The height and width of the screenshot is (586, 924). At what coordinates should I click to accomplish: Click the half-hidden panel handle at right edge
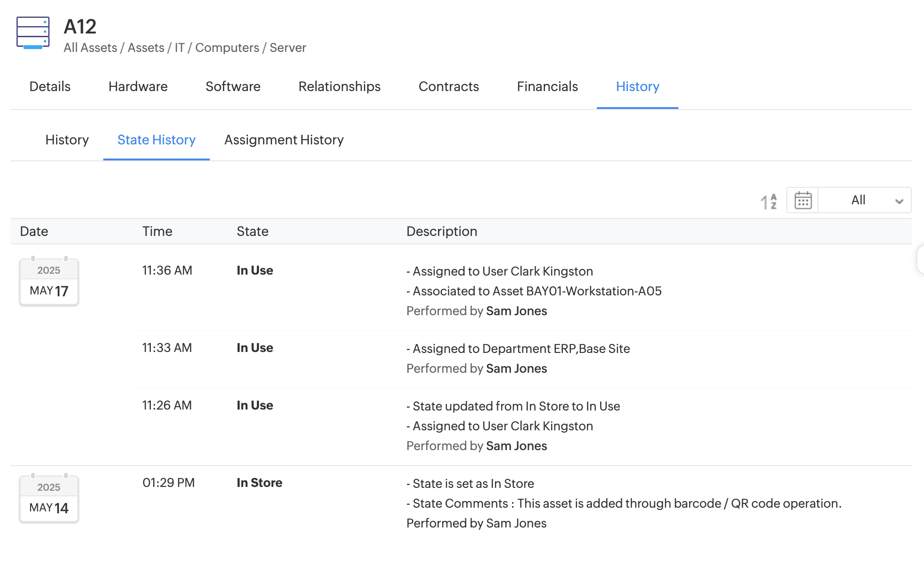(920, 259)
